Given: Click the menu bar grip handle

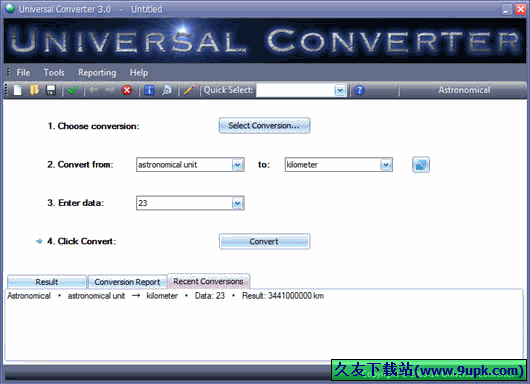Looking at the screenshot, I should [x=8, y=72].
